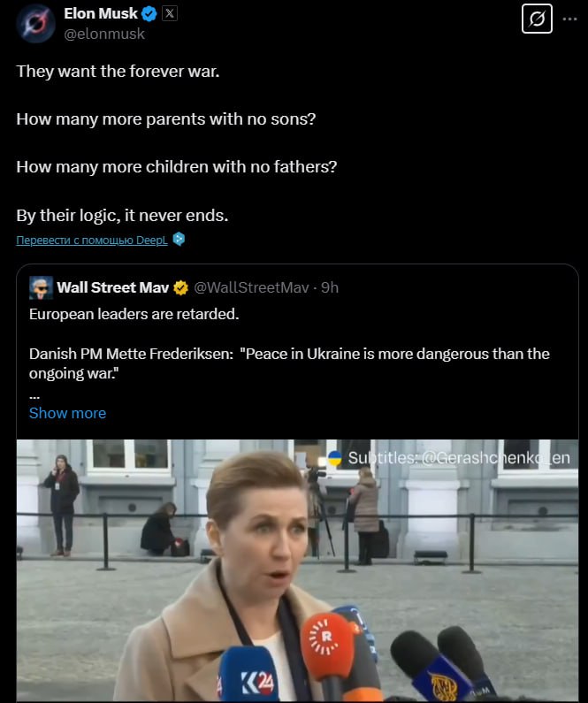Play the Mette Frederiksen video thumbnail
Image resolution: width=588 pixels, height=703 pixels.
tap(297, 570)
